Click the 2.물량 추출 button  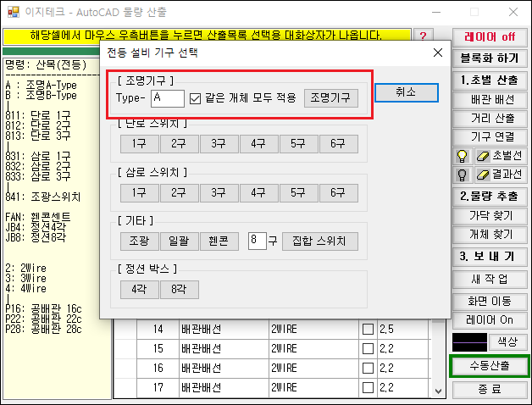tap(490, 197)
